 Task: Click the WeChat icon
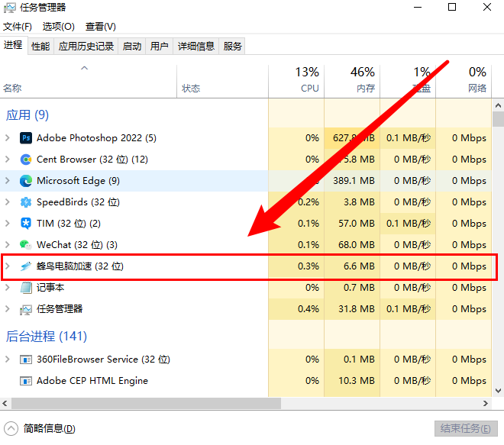coord(26,245)
